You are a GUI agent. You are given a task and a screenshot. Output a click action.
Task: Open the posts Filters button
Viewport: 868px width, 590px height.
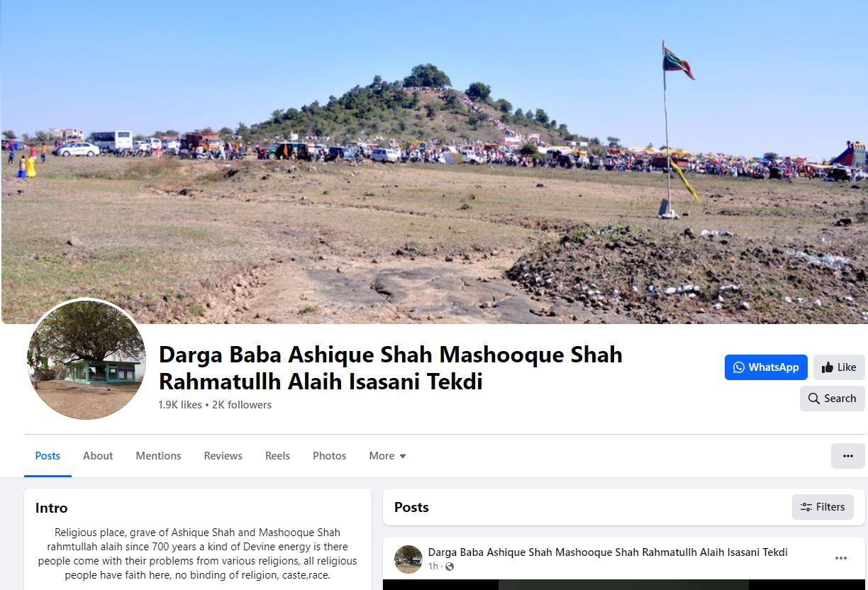(823, 507)
